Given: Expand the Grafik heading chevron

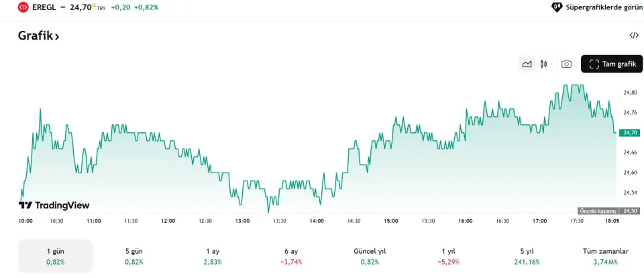Looking at the screenshot, I should tap(57, 36).
